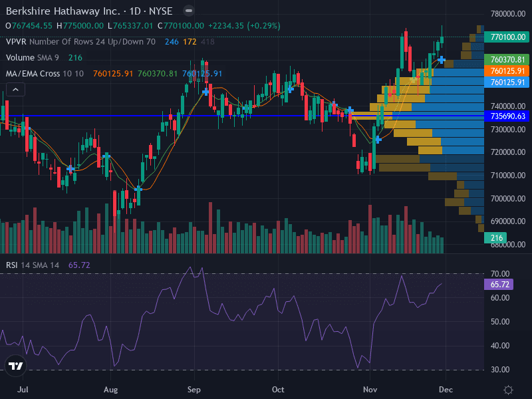The height and width of the screenshot is (399, 532).
Task: Click the Jul label on time axis
Action: (23, 390)
